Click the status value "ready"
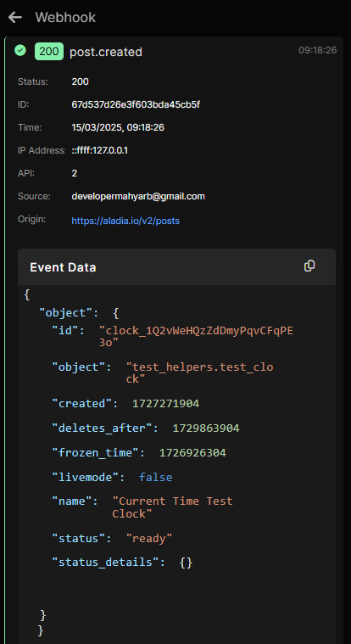This screenshot has width=351, height=644. tap(149, 538)
